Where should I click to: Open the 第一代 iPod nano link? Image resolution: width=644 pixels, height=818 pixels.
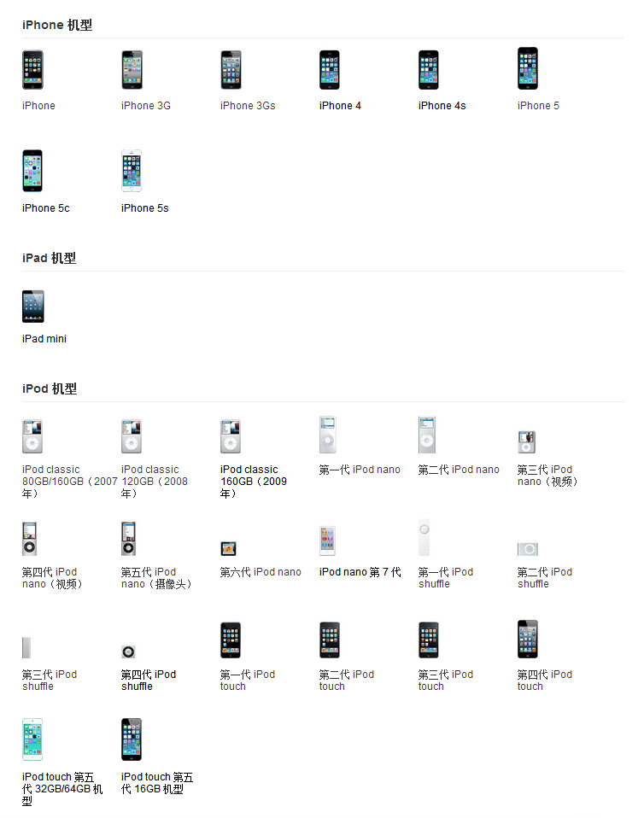point(360,470)
